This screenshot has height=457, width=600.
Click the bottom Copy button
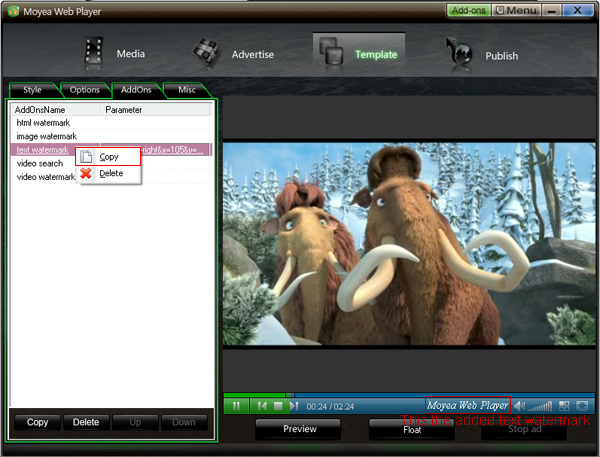click(37, 422)
